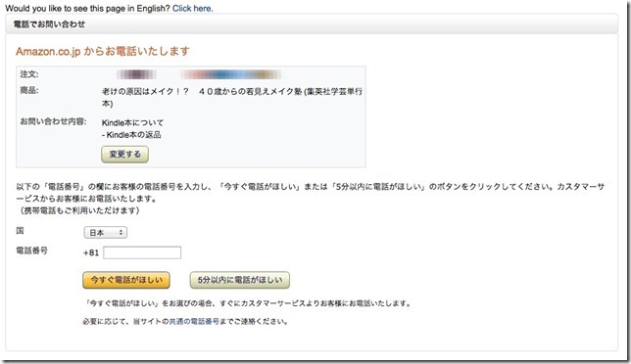631x364 pixels.
Task: Click the 'Click here' English link
Action: 192,9
